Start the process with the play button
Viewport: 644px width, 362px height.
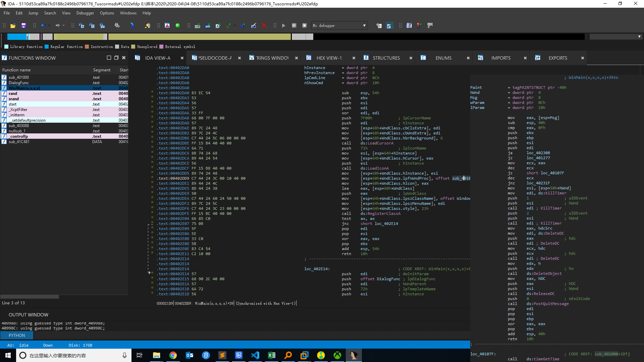284,25
